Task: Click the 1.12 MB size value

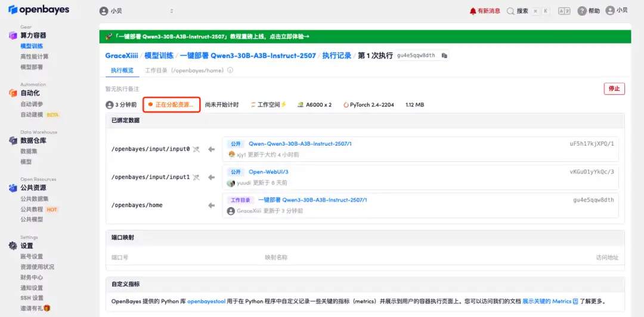Action: click(x=415, y=105)
